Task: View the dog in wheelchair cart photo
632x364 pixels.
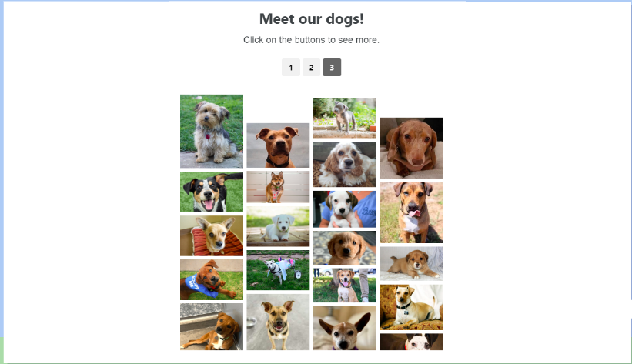Action: 278,270
